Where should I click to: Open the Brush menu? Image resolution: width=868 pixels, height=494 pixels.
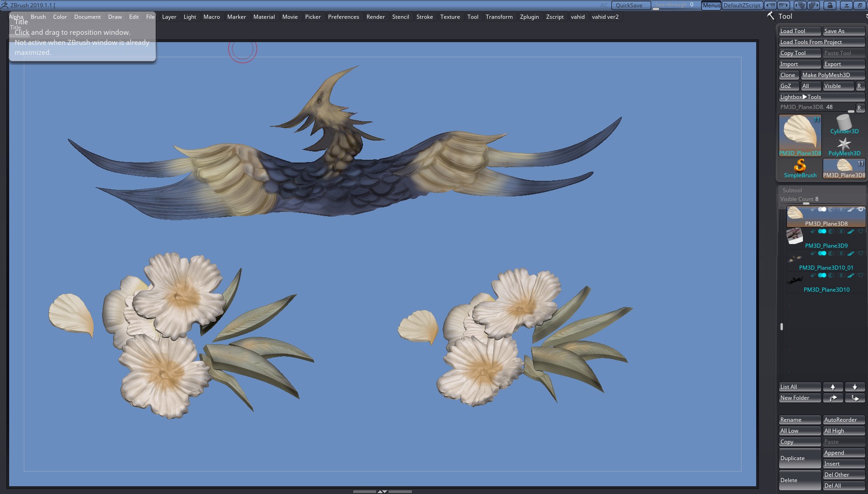[x=38, y=17]
